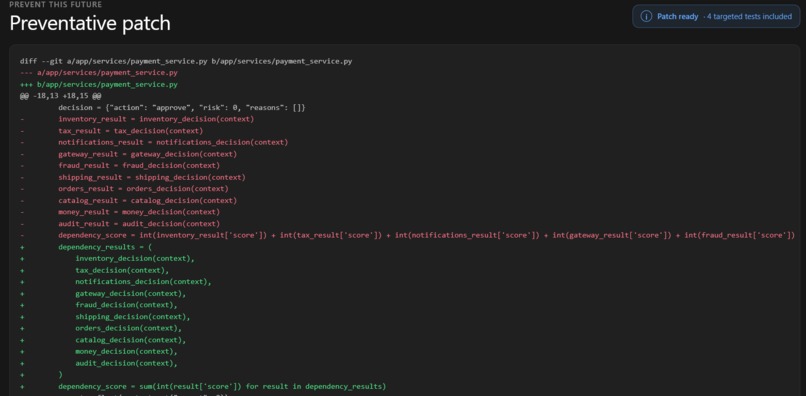Click removed line "audit_result = audit_decision(context)"

pos(139,224)
